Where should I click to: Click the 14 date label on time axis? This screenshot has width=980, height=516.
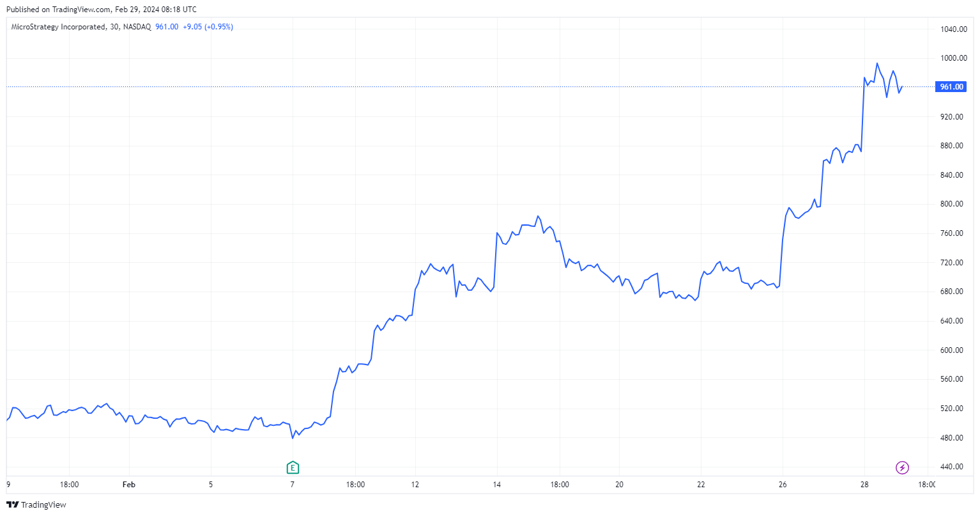[497, 485]
